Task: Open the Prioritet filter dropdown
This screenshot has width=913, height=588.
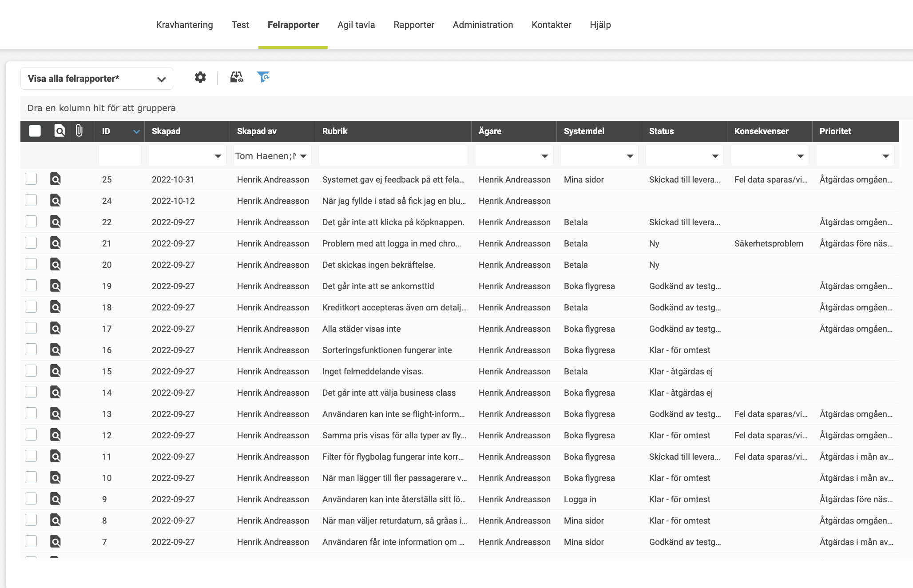Action: [x=885, y=156]
